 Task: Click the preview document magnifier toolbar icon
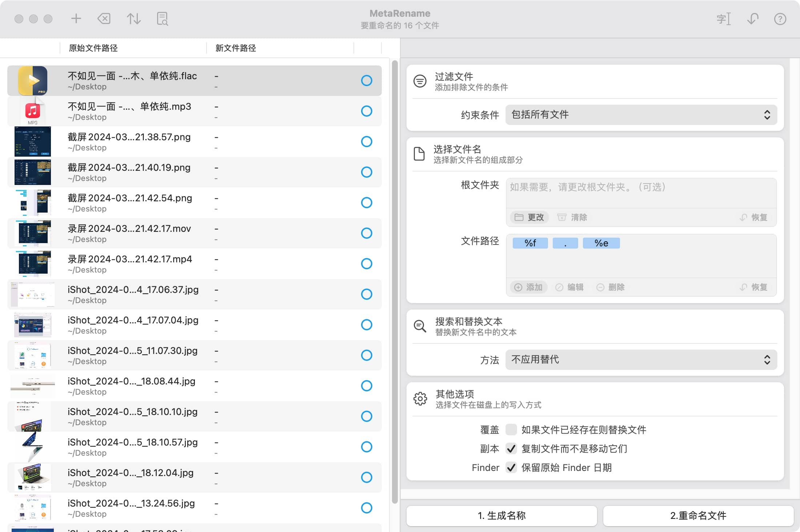tap(162, 19)
